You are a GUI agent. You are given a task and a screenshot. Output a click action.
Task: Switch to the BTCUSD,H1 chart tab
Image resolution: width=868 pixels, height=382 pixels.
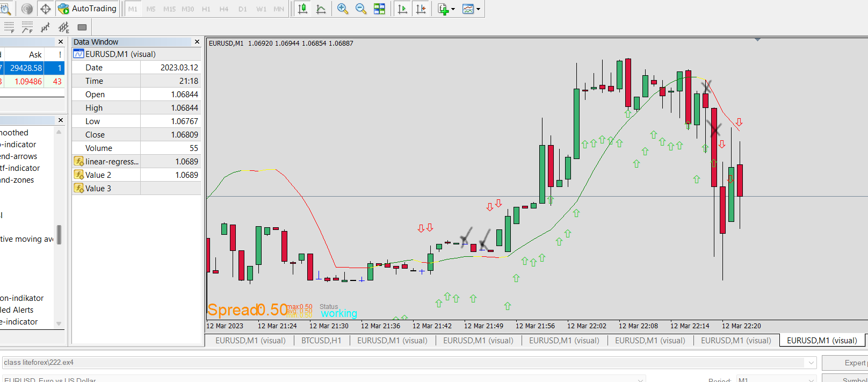[x=321, y=340]
